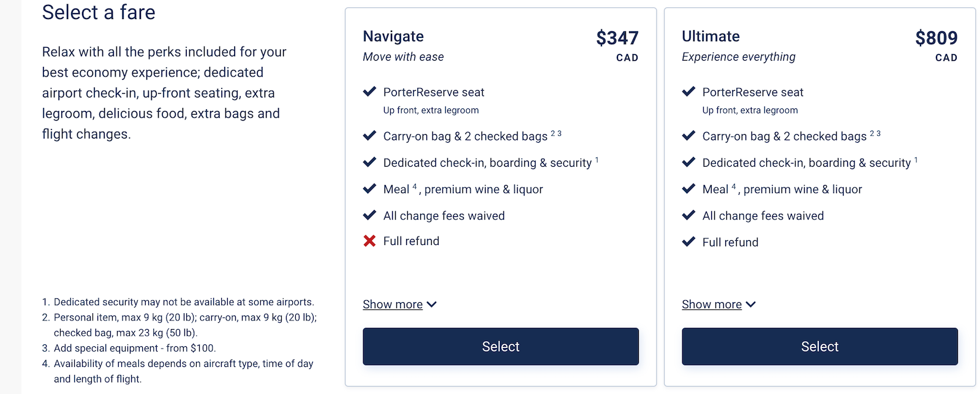Click the Ultimate fare card title
The height and width of the screenshot is (394, 980).
(x=710, y=36)
